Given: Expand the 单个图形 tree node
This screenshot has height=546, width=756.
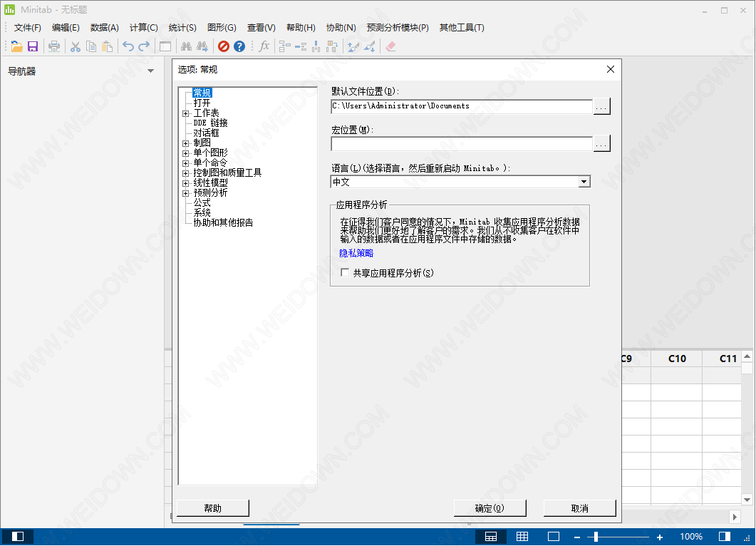Looking at the screenshot, I should click(186, 153).
